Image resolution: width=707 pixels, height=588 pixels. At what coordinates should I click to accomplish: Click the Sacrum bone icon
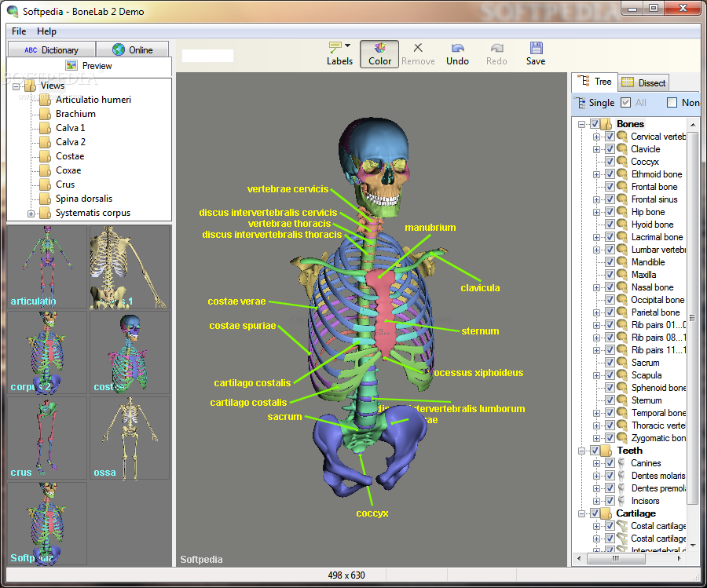pyautogui.click(x=622, y=362)
